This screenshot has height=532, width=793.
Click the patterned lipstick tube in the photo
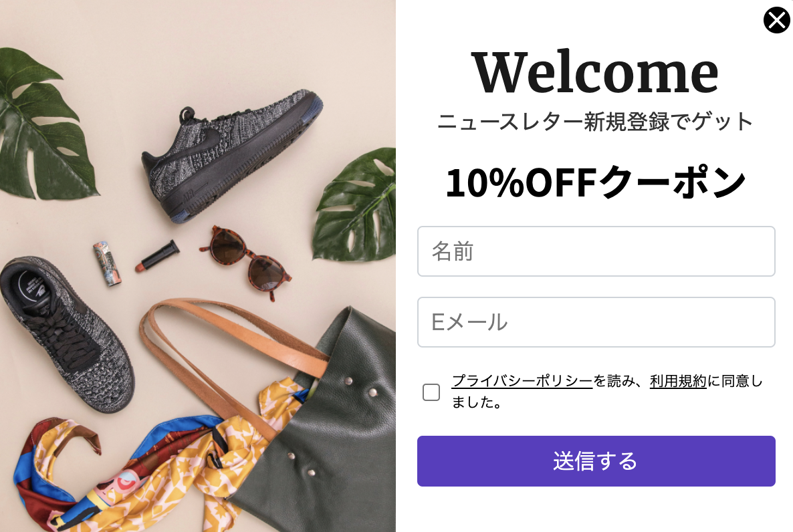coord(107,263)
